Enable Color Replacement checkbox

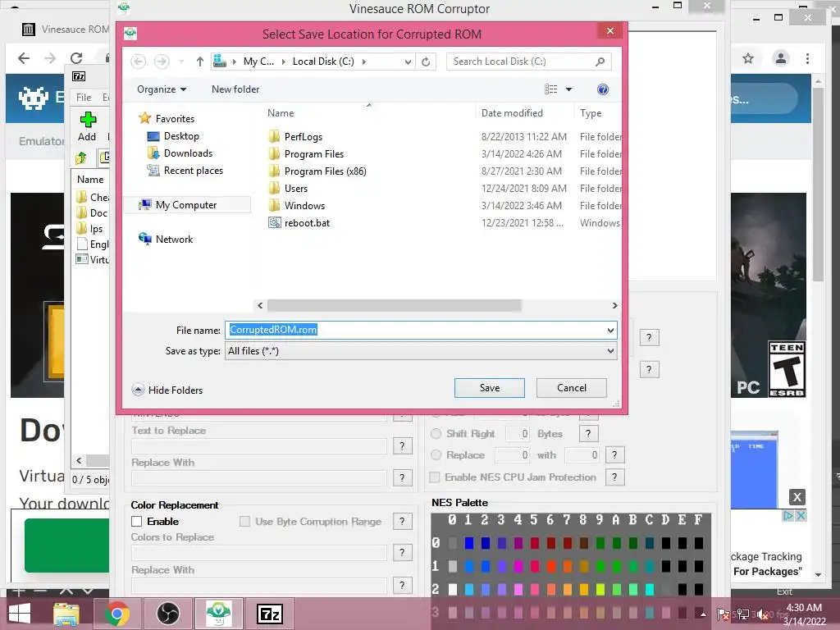(x=137, y=521)
